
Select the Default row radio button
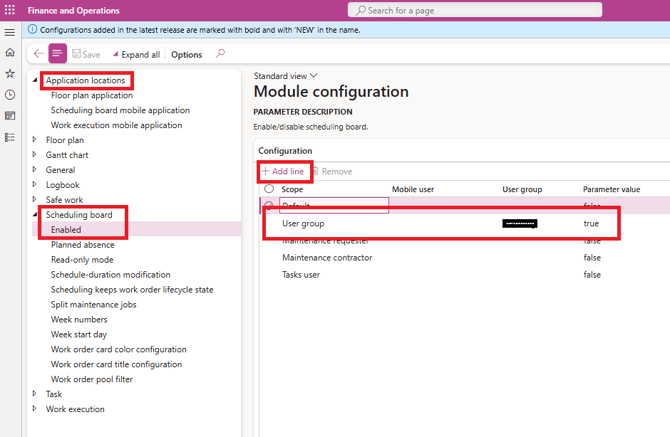coord(269,206)
